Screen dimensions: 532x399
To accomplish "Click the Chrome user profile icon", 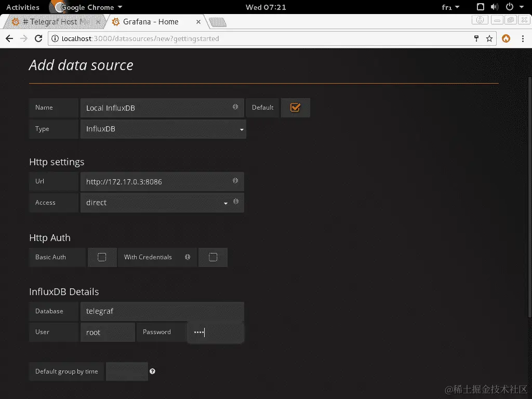I will 480,20.
